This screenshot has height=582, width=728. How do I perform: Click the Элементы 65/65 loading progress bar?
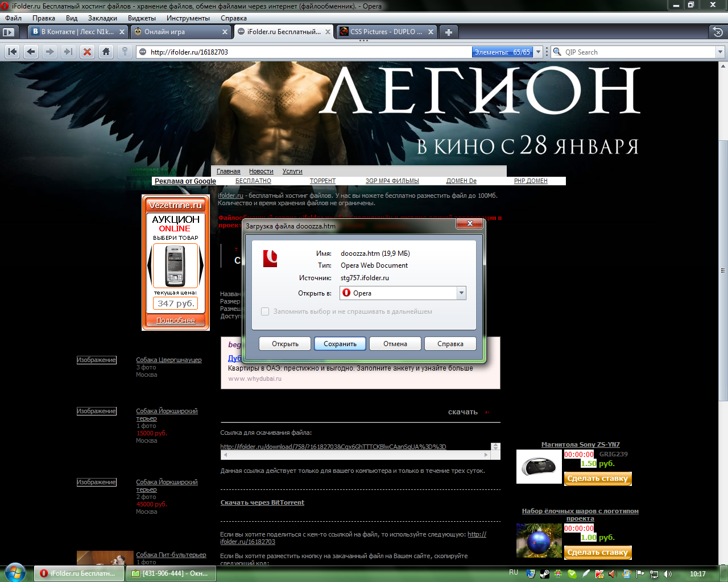pos(503,52)
